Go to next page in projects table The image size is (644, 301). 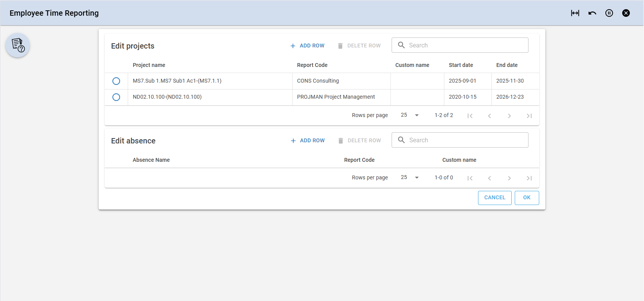coord(509,116)
